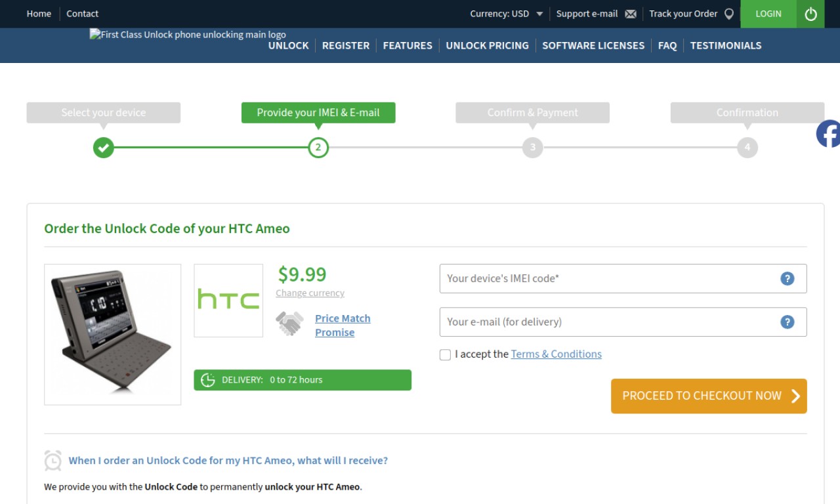840x504 pixels.
Task: Click the handshake Price Match icon
Action: pos(289,324)
